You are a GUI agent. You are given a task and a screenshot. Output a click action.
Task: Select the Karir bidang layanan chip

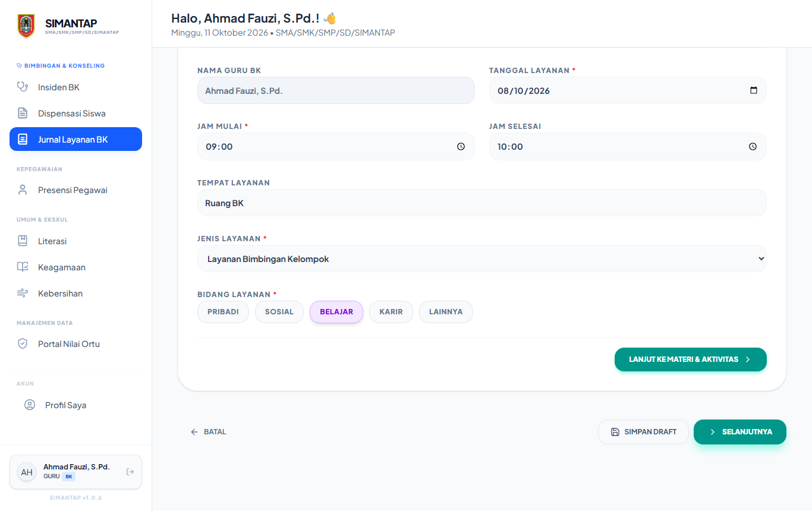pyautogui.click(x=391, y=312)
